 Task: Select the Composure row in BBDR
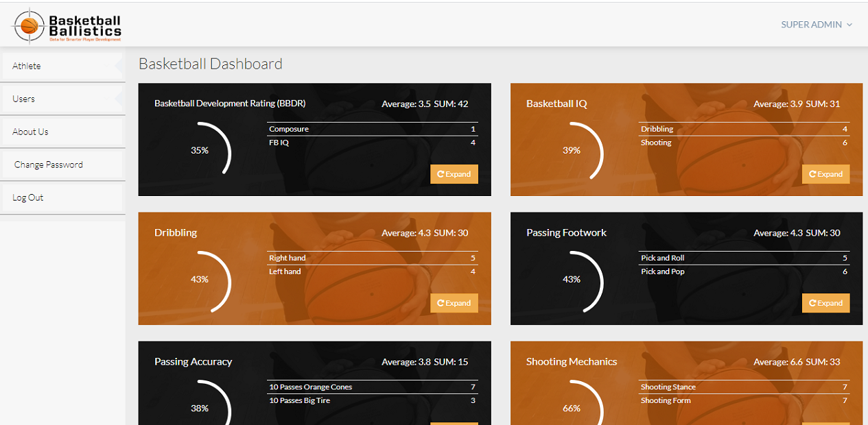371,129
